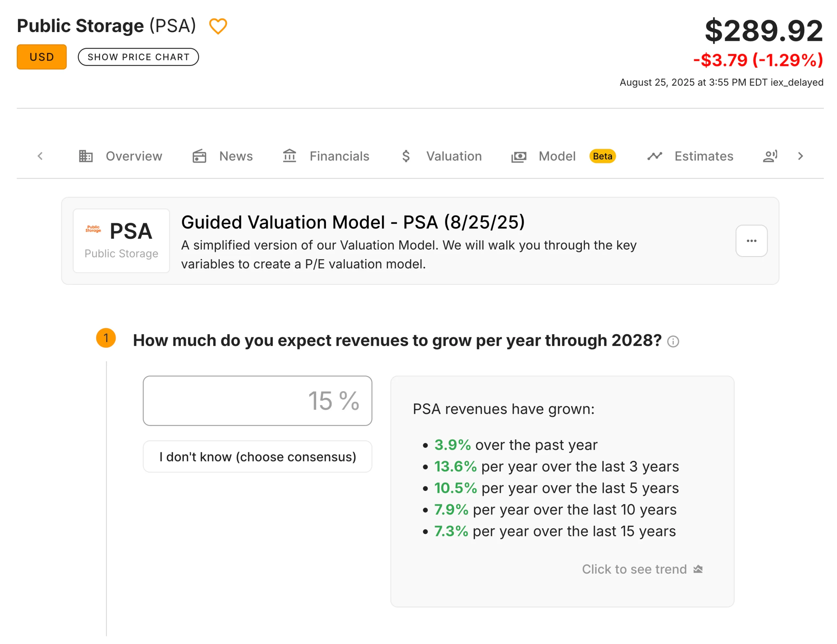This screenshot has height=644, width=837.
Task: Click the News radio icon
Action: point(199,156)
